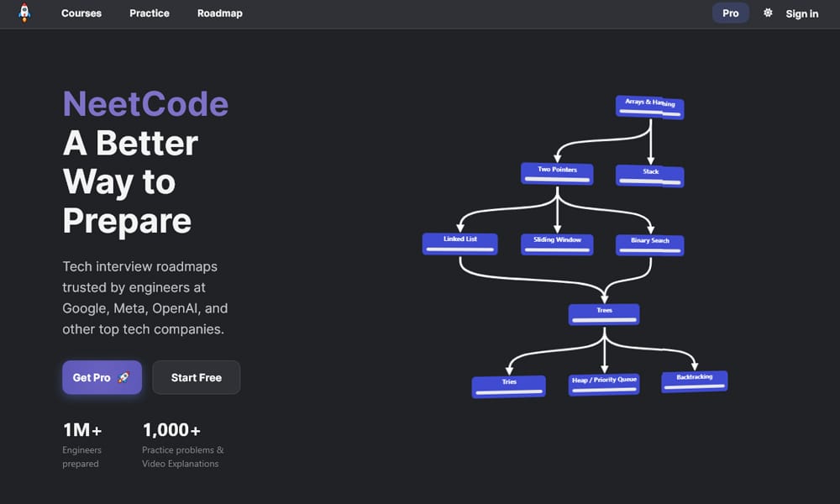The image size is (840, 504).
Task: Open the Practice menu item
Action: [x=150, y=13]
